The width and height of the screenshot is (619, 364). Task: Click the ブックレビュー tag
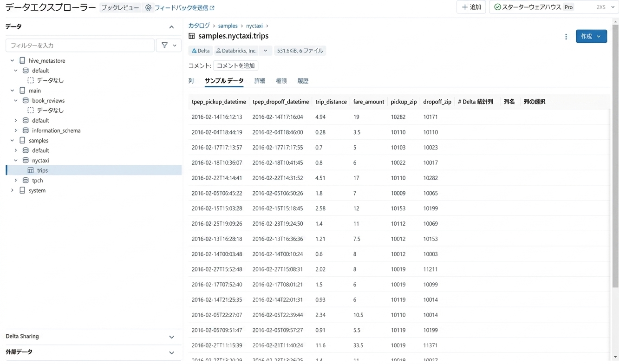point(120,8)
